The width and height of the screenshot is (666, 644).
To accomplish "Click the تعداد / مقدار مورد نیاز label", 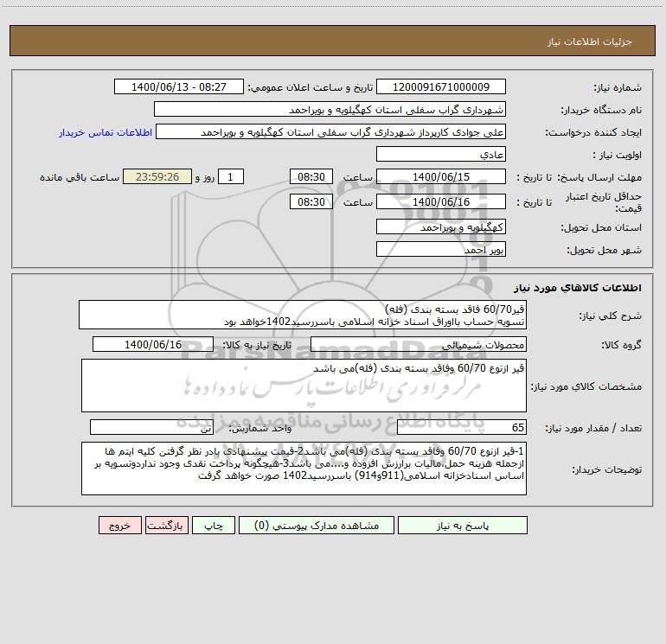I will [593, 428].
